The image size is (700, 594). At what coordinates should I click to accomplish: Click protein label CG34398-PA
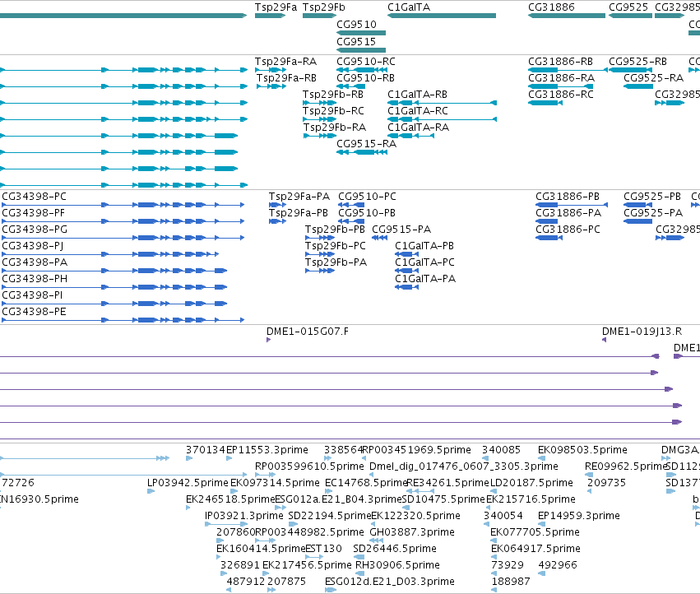coord(35,262)
